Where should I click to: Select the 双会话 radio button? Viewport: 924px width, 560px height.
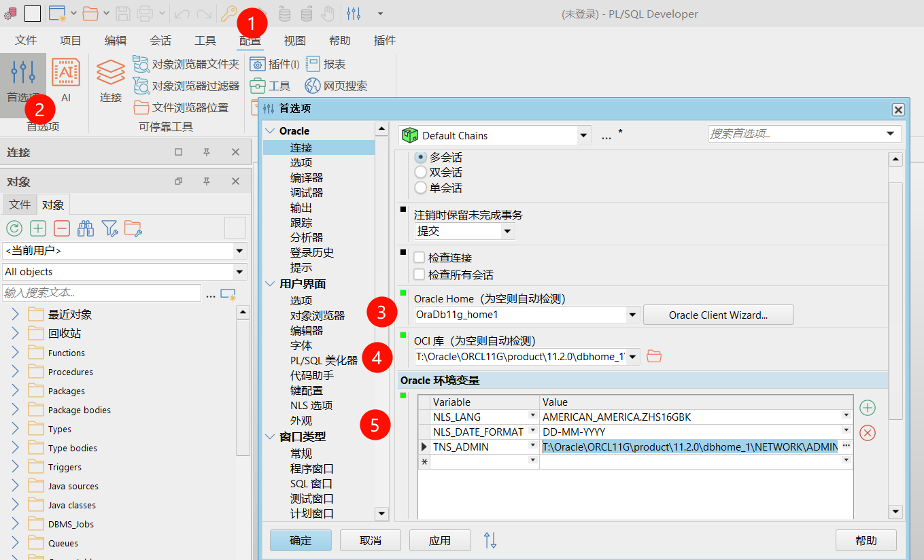click(421, 173)
